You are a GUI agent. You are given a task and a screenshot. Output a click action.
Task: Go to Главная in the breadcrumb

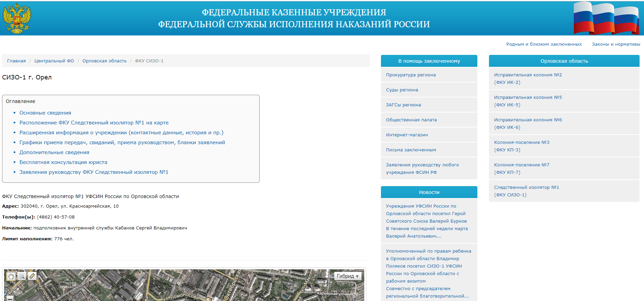tap(16, 61)
